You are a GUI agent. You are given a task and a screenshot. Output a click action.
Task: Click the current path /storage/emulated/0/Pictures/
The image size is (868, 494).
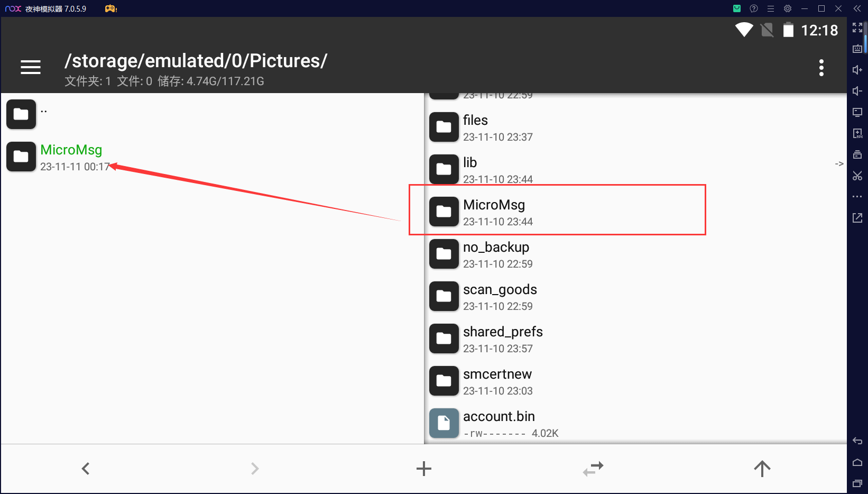pyautogui.click(x=196, y=61)
